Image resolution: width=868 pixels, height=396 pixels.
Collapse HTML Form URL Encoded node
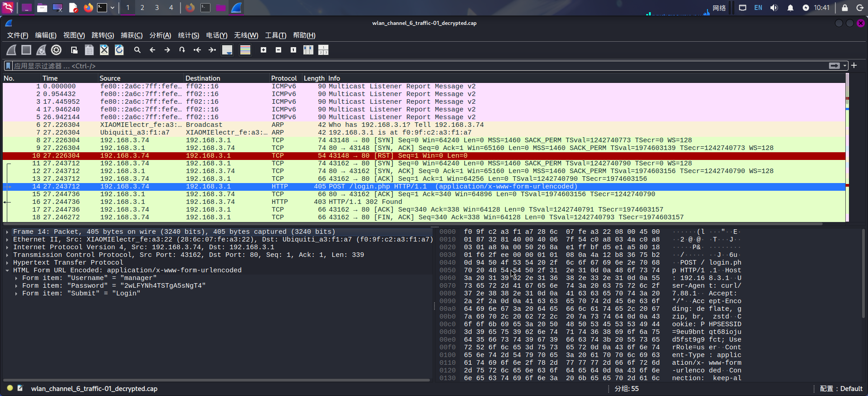(x=7, y=270)
